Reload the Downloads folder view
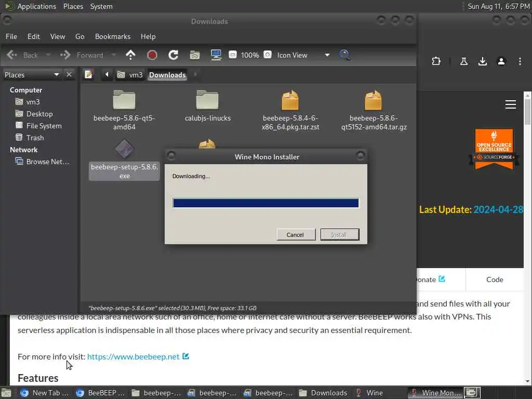 (174, 55)
